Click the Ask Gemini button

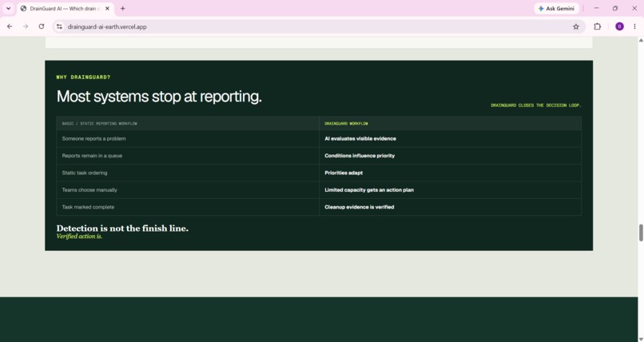tap(556, 8)
